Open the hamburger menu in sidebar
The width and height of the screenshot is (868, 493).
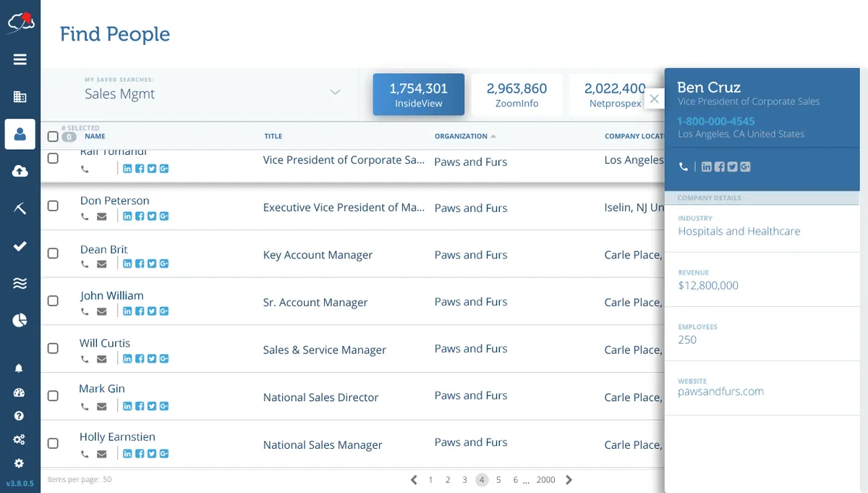tap(20, 59)
